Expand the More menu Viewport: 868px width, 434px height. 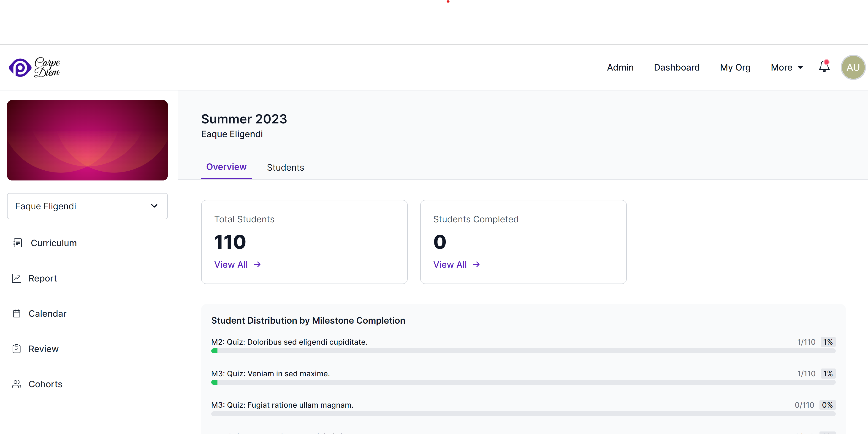pos(787,67)
